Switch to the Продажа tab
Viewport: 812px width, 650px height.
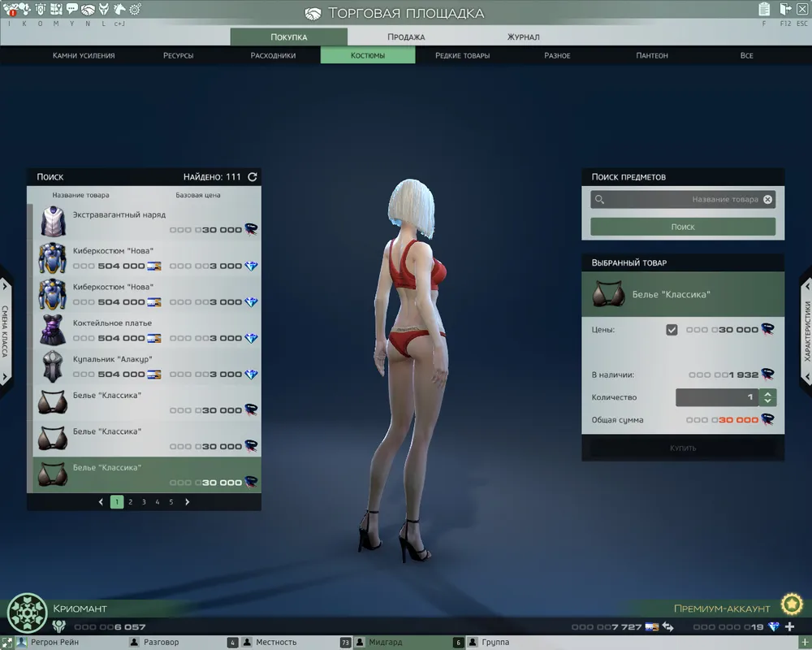click(x=406, y=37)
